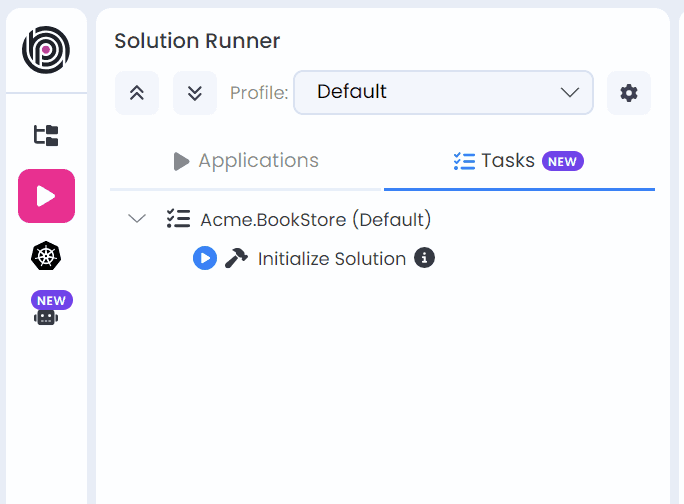This screenshot has width=684, height=504.
Task: Select the Tasks tab
Action: point(496,161)
